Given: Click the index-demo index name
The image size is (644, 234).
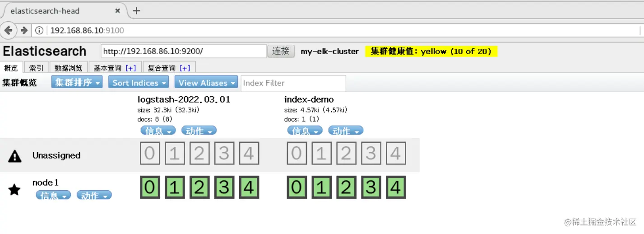Looking at the screenshot, I should point(309,99).
